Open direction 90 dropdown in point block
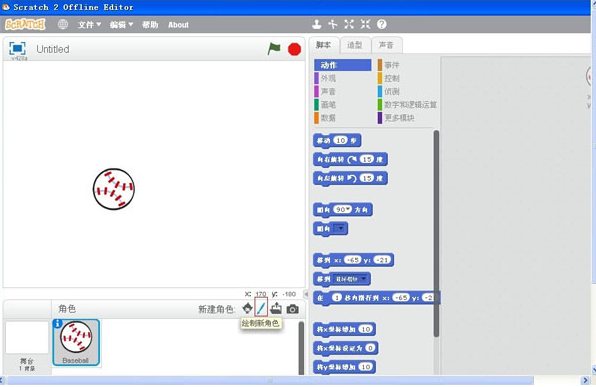The width and height of the screenshot is (596, 387). (x=348, y=209)
